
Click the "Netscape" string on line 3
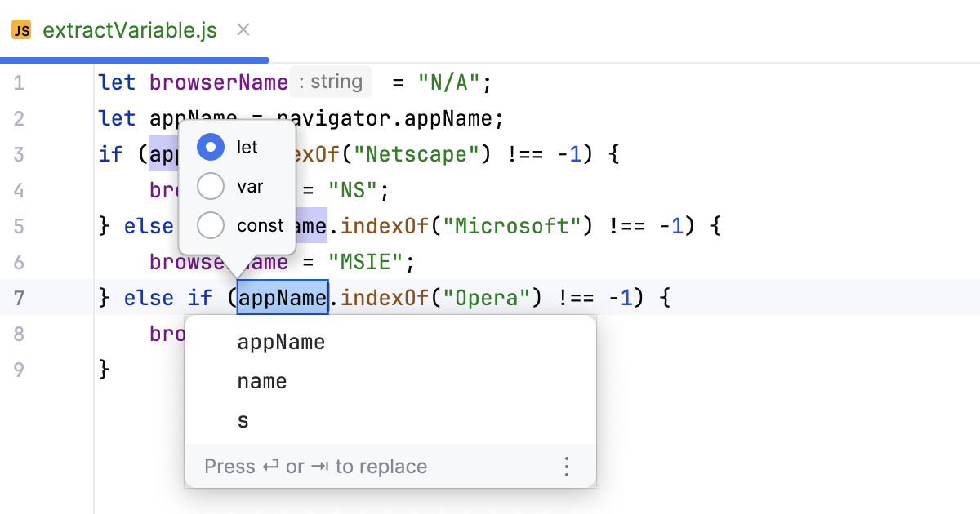(x=417, y=154)
